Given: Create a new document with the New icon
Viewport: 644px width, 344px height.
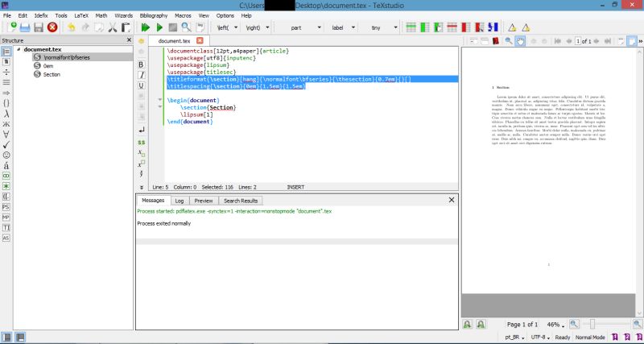Looking at the screenshot, I should (x=11, y=27).
